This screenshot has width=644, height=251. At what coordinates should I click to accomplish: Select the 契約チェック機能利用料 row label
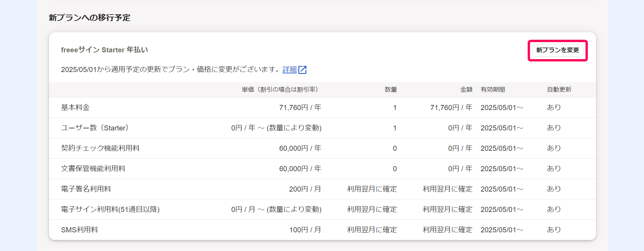coord(100,148)
